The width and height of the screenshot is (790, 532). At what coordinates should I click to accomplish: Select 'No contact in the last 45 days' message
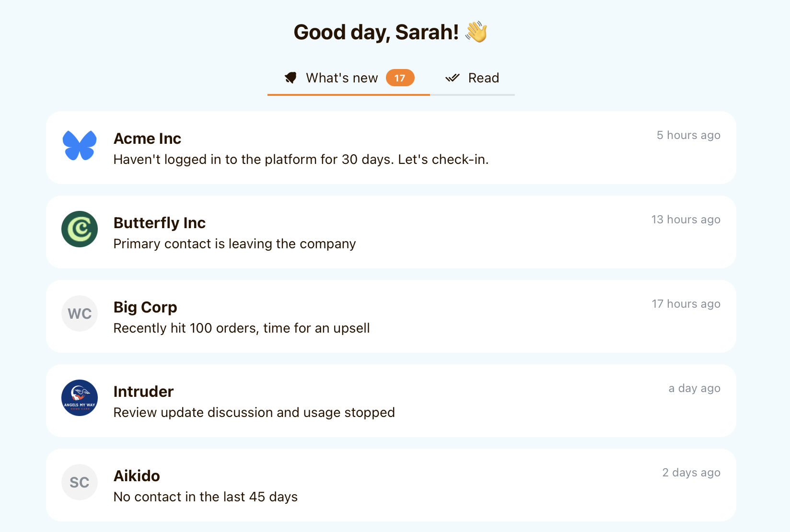coord(205,497)
